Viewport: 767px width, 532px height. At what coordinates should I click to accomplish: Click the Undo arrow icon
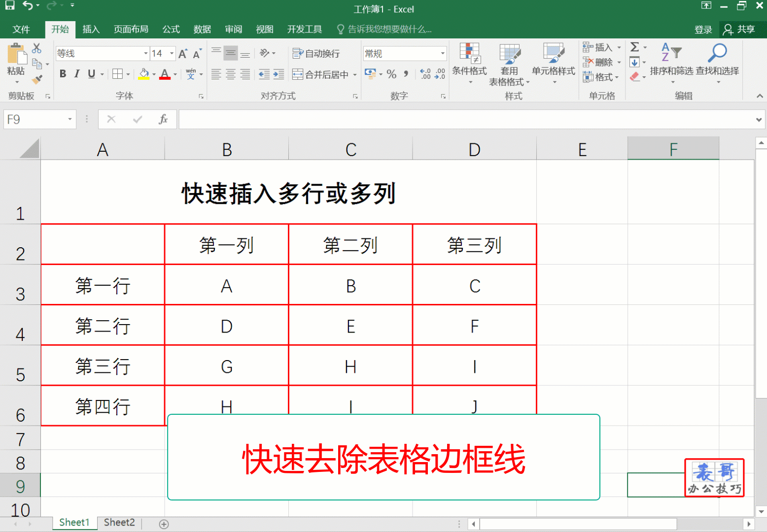tap(28, 6)
